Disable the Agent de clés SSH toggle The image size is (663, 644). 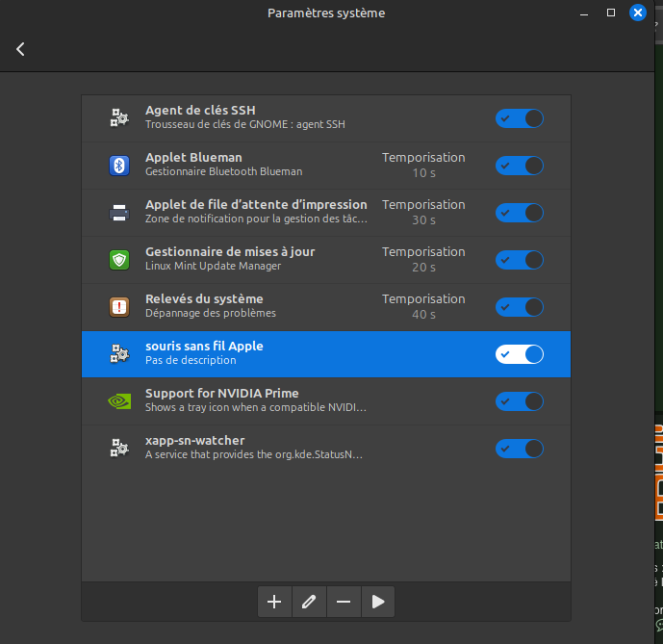click(x=520, y=118)
